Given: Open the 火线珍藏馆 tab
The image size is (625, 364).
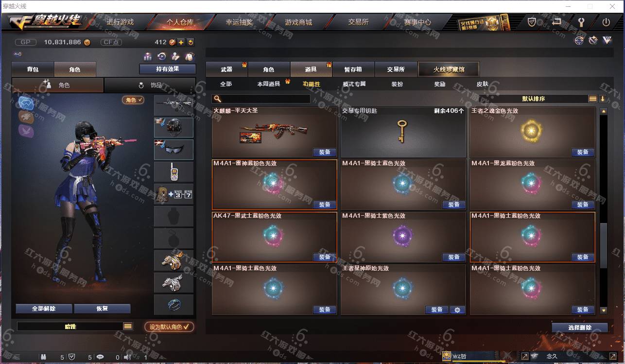Looking at the screenshot, I should pyautogui.click(x=449, y=69).
